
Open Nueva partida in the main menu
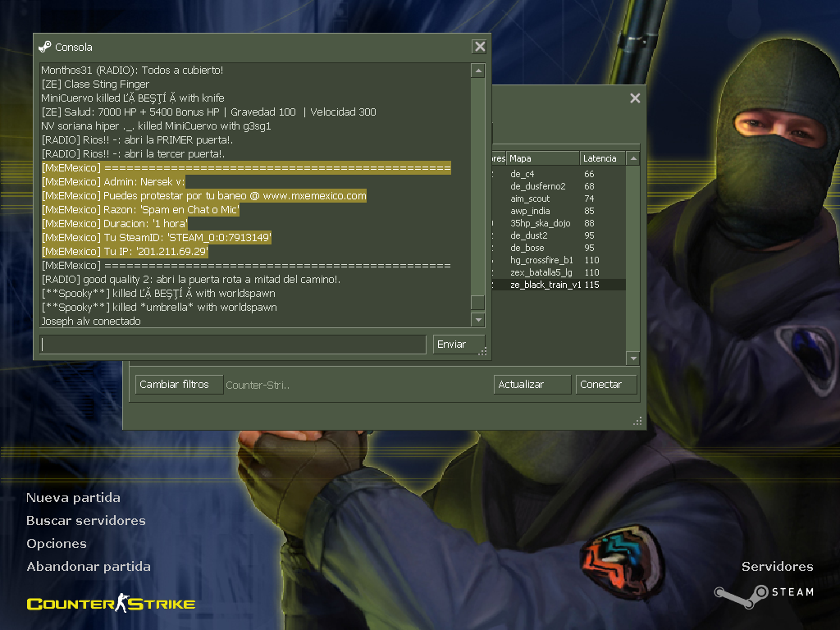tap(73, 498)
